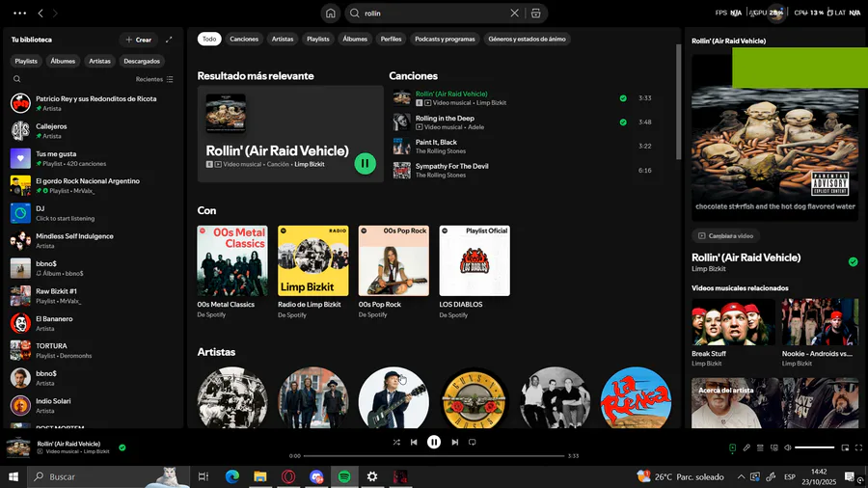This screenshot has height=488, width=868.
Task: Clear the search field with X icon
Action: (514, 14)
